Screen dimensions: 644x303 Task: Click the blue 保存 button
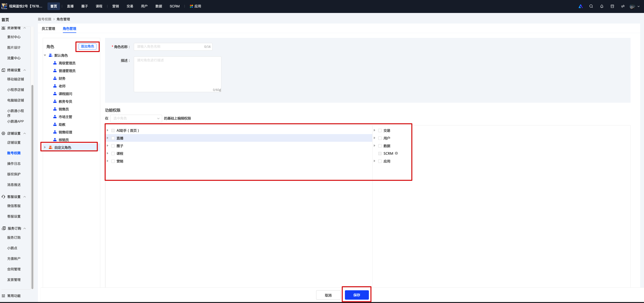[x=357, y=295]
